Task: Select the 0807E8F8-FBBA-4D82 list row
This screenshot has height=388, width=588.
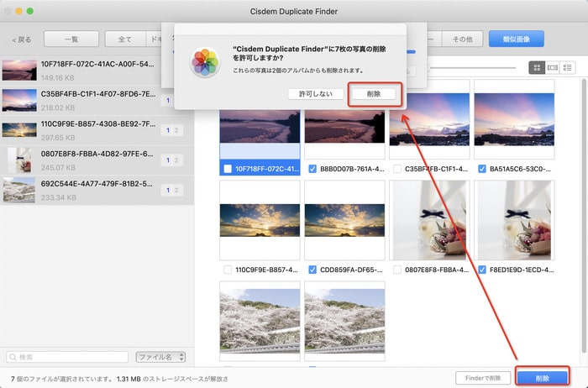Action: [x=97, y=160]
